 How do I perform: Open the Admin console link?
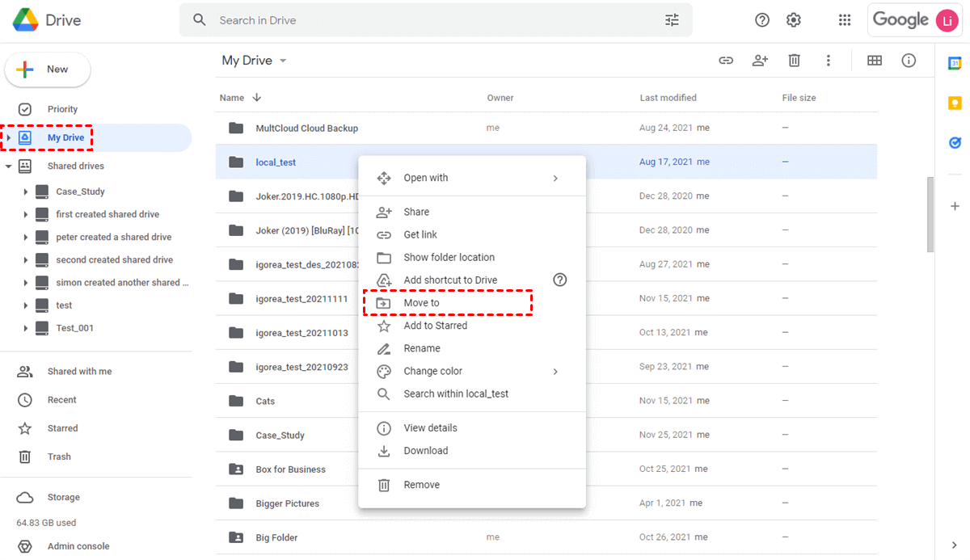pos(78,546)
